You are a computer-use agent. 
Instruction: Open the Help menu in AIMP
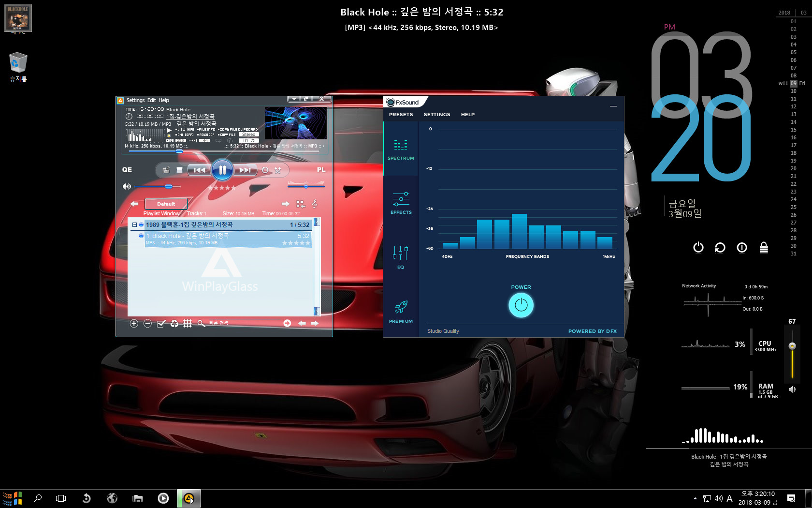click(x=164, y=100)
